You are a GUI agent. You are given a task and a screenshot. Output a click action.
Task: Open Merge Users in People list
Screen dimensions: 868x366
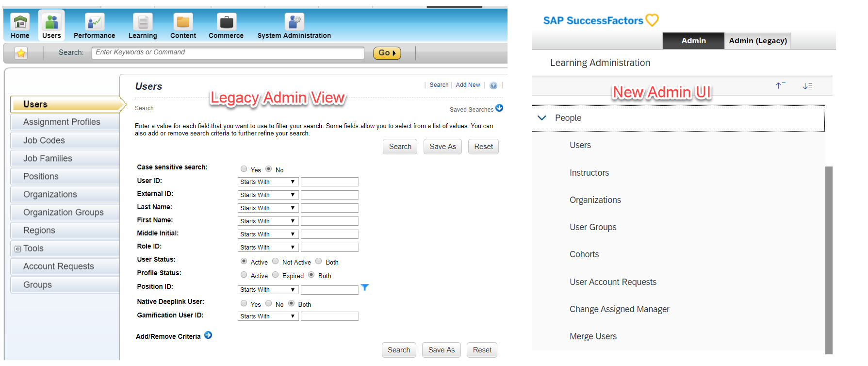coord(593,336)
